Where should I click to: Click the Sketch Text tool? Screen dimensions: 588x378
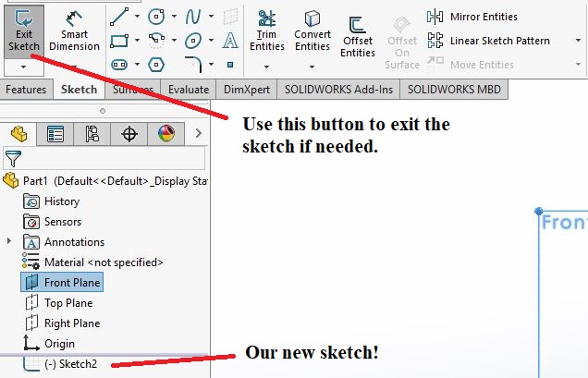(230, 40)
